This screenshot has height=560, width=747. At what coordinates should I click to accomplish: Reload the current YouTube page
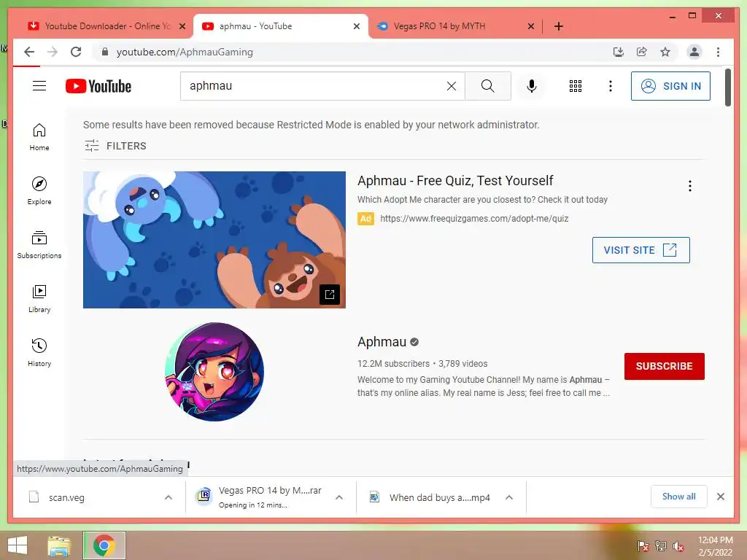(x=76, y=52)
